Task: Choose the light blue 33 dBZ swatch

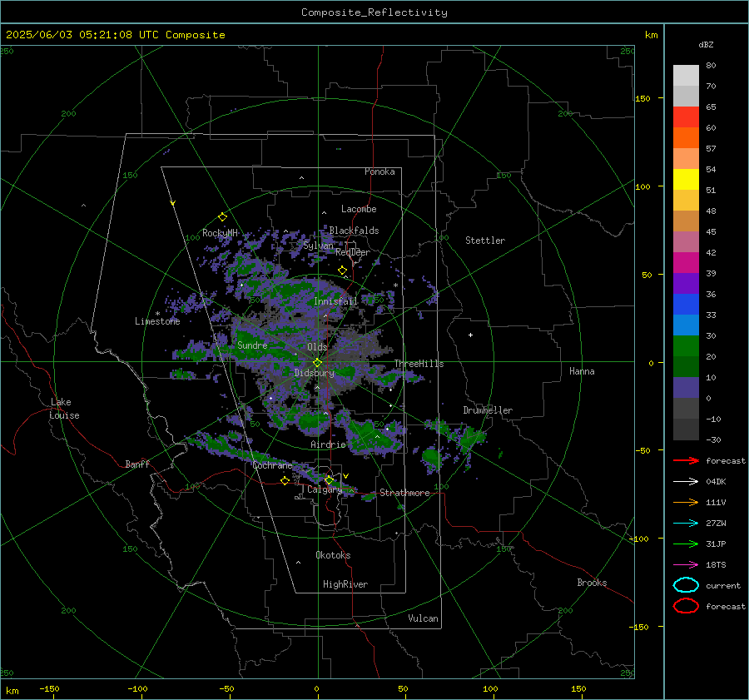Action: 686,325
